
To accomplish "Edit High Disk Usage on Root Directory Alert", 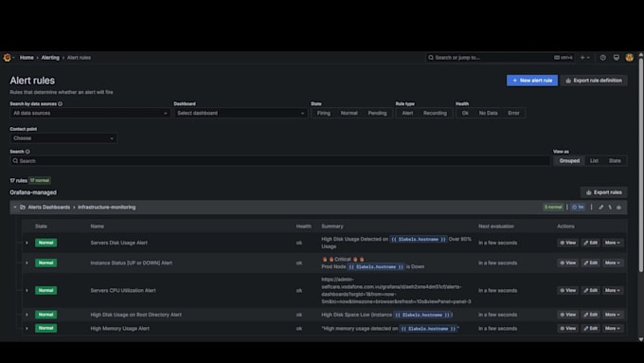I will [591, 315].
